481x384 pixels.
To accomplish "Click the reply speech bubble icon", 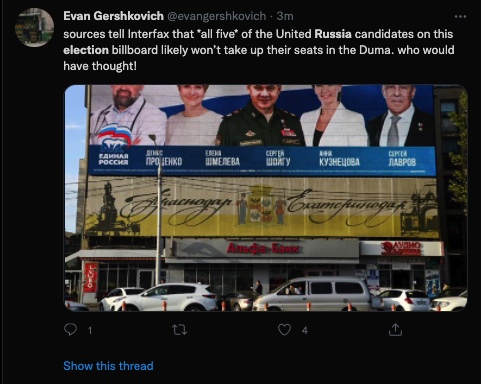I will (x=70, y=330).
